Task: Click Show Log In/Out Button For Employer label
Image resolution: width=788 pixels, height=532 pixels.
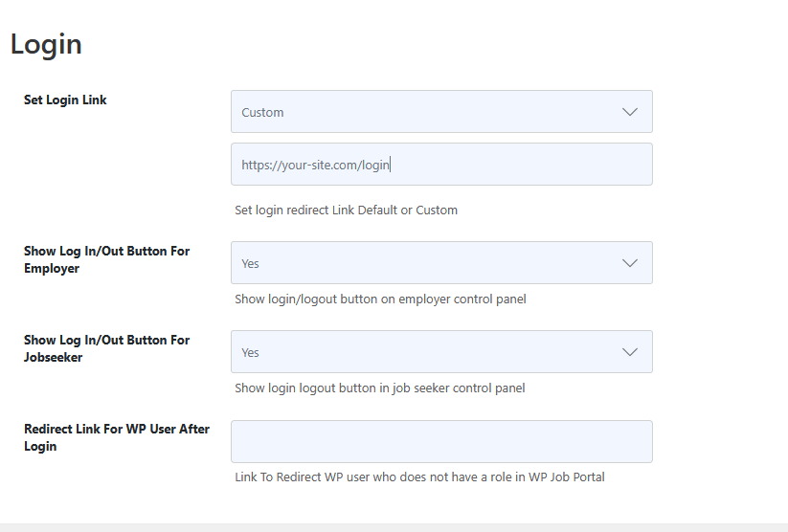Action: (106, 259)
